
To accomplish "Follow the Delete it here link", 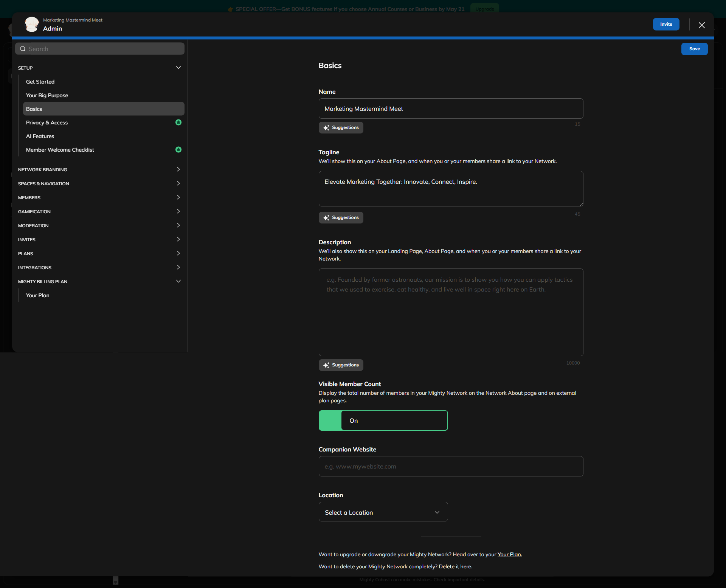I will click(455, 566).
